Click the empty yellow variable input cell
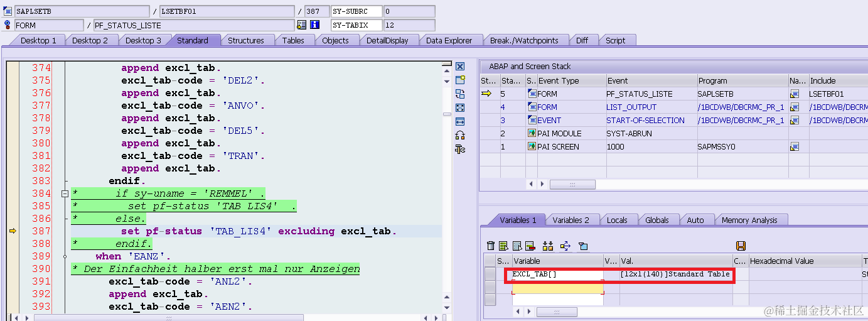 (x=557, y=287)
